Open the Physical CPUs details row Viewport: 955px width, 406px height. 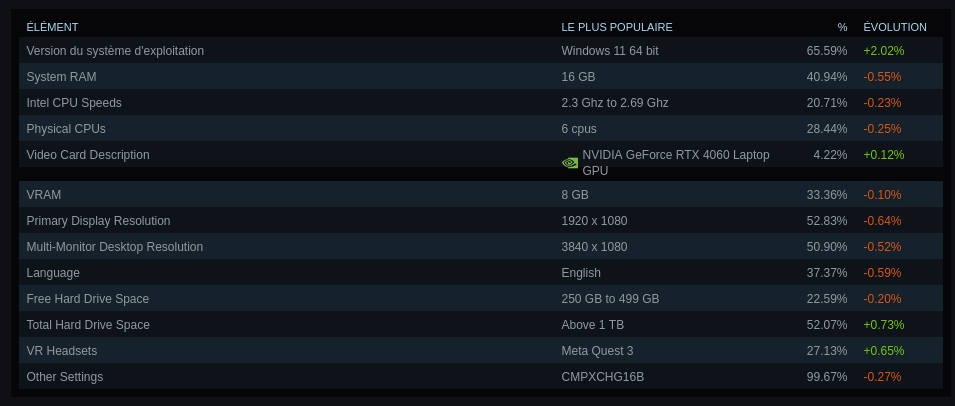pos(66,129)
